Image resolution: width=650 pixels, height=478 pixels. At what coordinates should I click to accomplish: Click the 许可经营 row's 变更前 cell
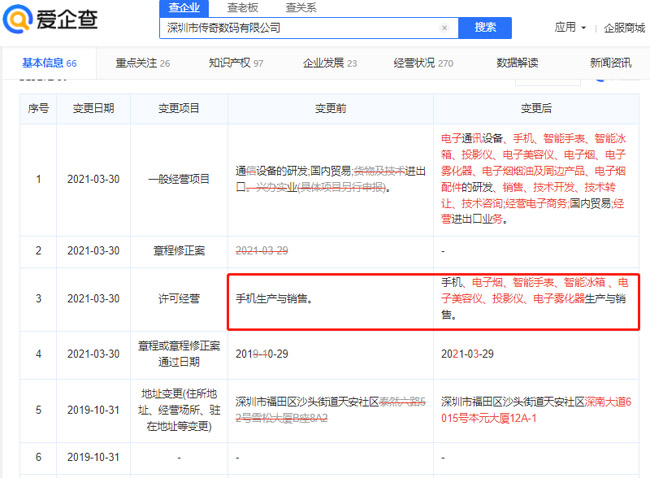coord(330,298)
